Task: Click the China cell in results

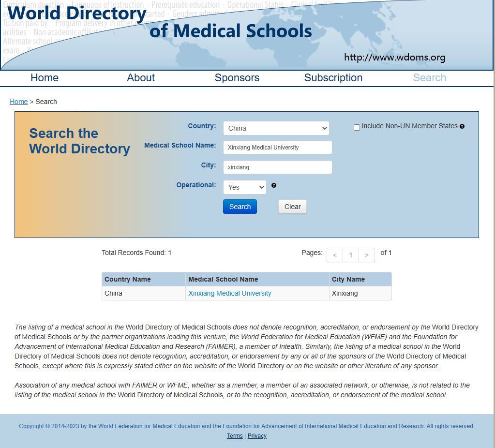Action: [144, 293]
